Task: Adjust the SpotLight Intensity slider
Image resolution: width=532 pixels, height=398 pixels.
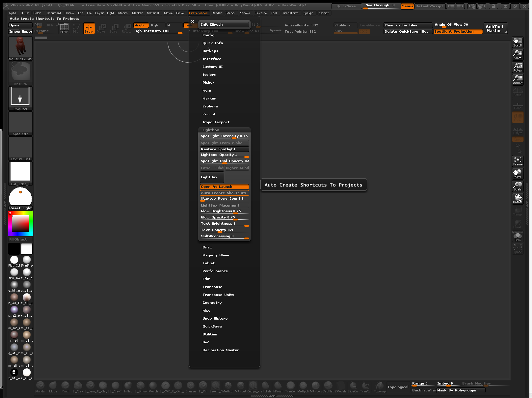Action: [224, 136]
